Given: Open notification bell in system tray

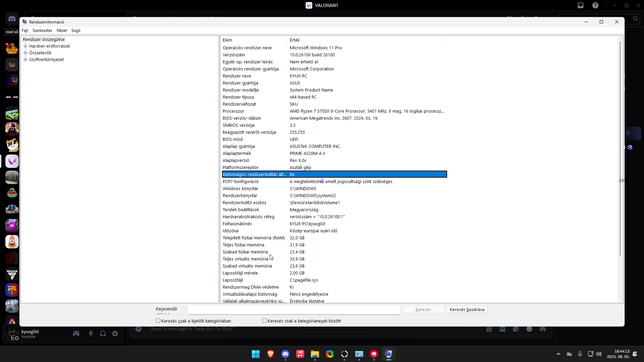Looking at the screenshot, I should (635, 354).
